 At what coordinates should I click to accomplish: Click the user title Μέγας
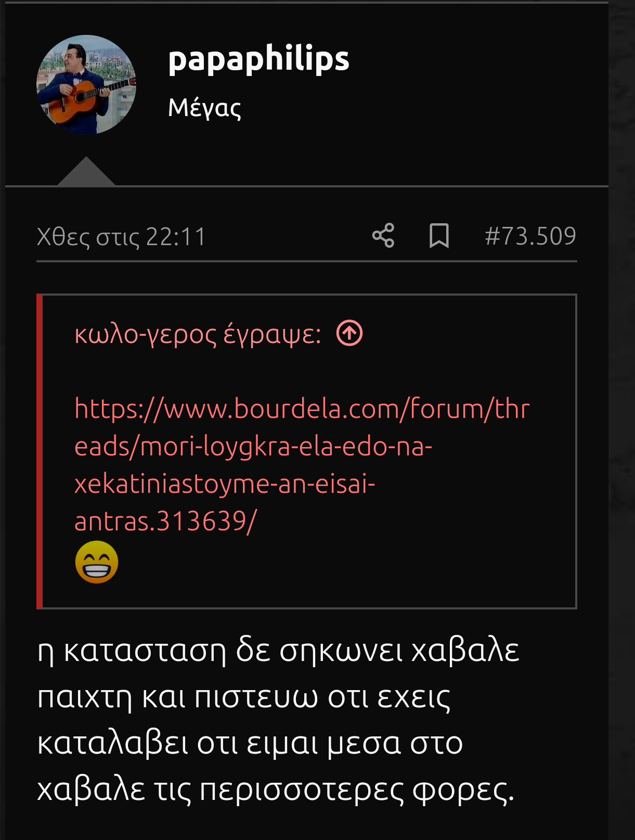204,108
